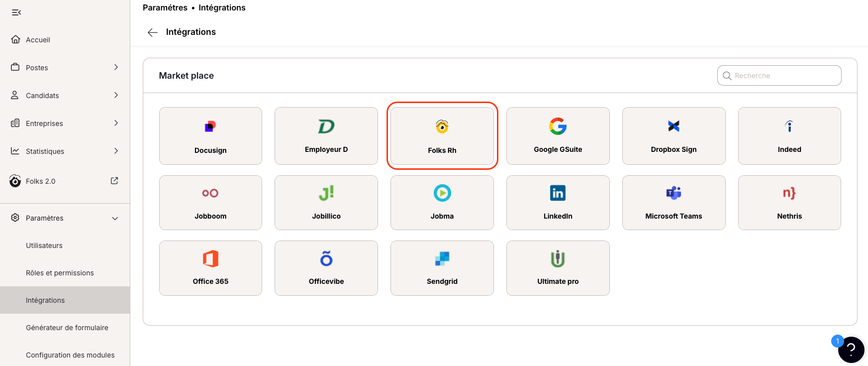Click the Ultimate pro logo icon

pyautogui.click(x=558, y=259)
